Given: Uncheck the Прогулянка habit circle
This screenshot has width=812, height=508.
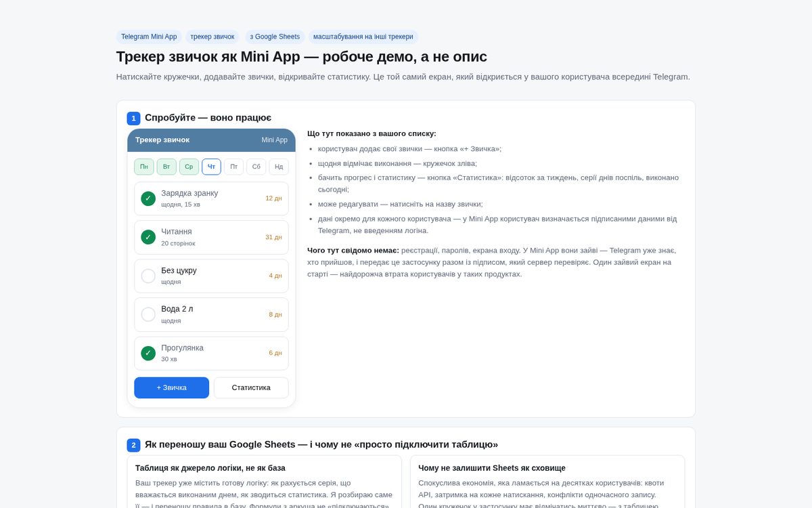Looking at the screenshot, I should 148,353.
